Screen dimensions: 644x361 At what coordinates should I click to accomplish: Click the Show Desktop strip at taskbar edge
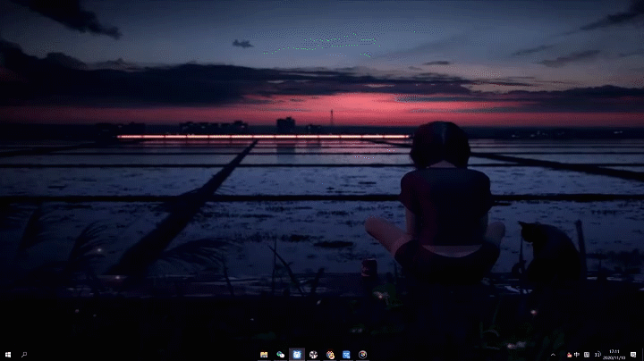click(x=642, y=354)
